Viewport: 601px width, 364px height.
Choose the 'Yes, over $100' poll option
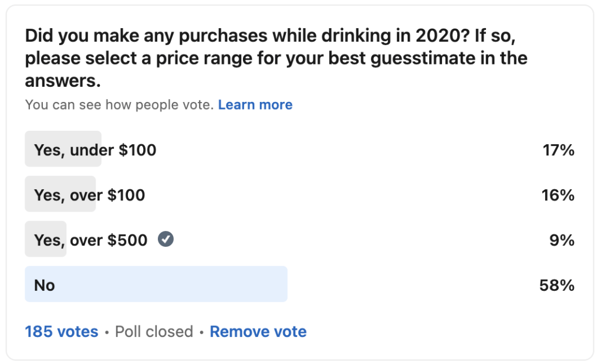click(89, 195)
